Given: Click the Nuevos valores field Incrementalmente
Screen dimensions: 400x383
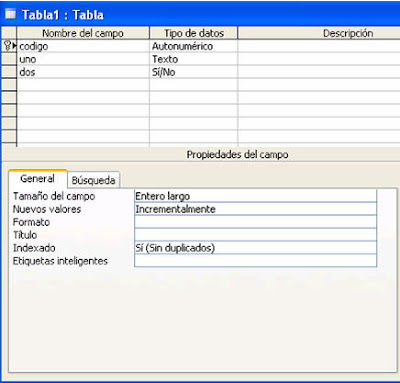Looking at the screenshot, I should (255, 209).
